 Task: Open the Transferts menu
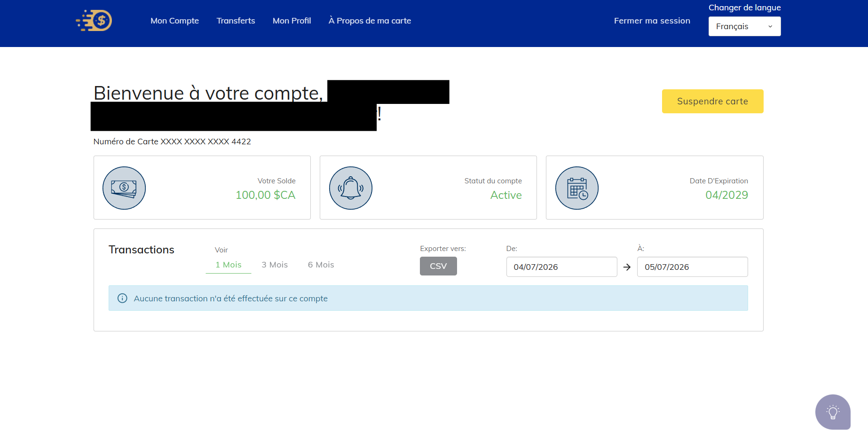(236, 21)
